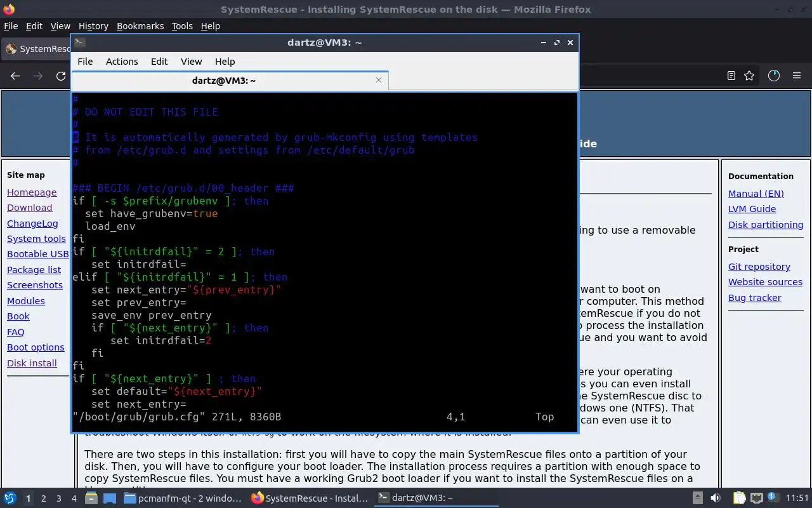
Task: Select the dartz@VM3 terminal tab
Action: point(230,81)
